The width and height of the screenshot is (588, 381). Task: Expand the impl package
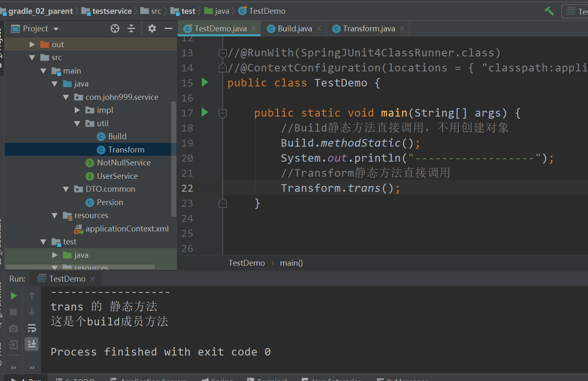[77, 110]
